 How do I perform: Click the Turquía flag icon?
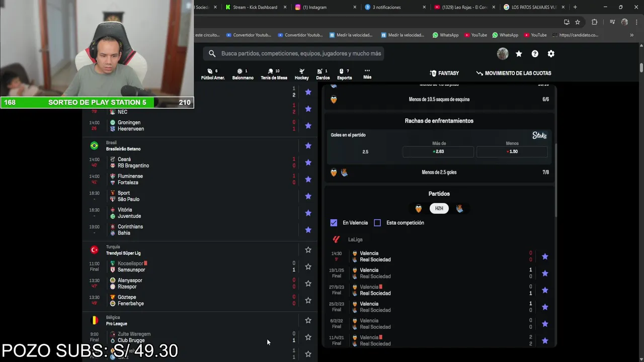(94, 250)
